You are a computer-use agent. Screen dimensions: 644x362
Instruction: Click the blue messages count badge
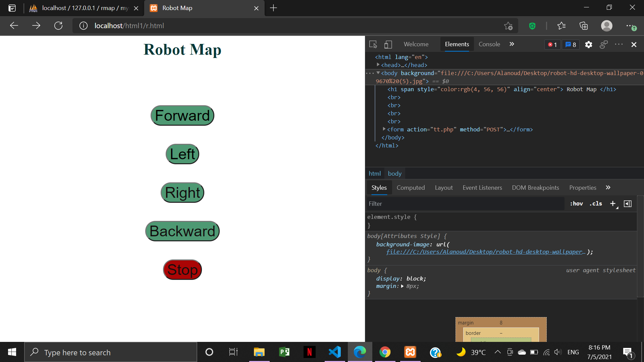[571, 45]
